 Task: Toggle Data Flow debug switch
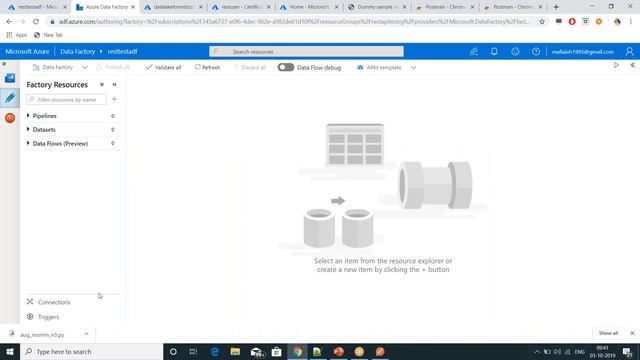coord(286,67)
